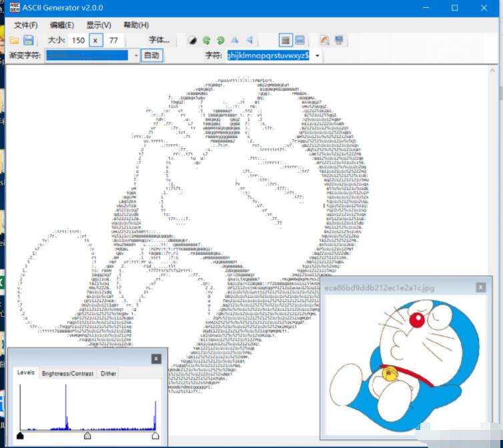Open the 编辑(E) menu
The image size is (503, 448).
pos(62,25)
